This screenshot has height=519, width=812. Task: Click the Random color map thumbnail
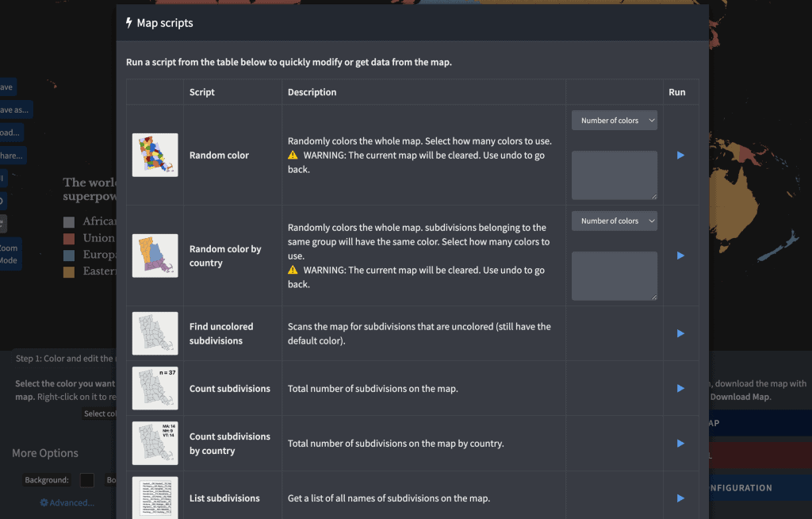click(155, 155)
